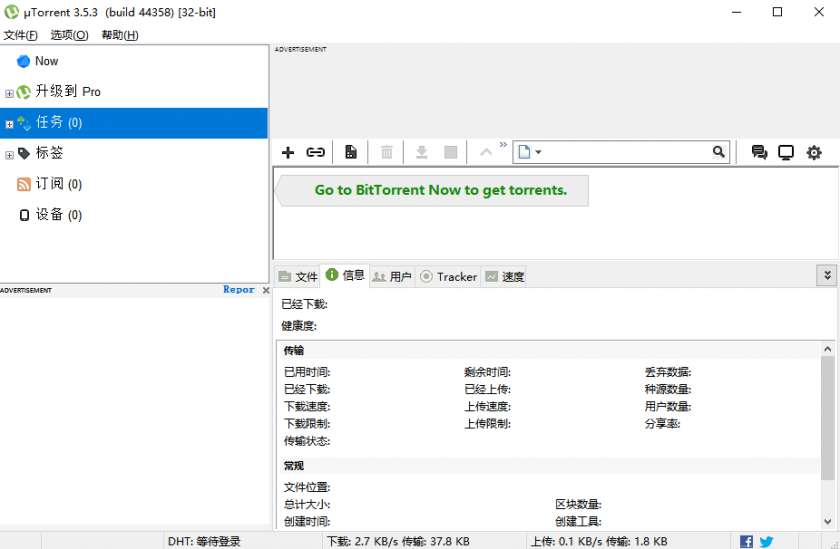Select 设备 (0) in the sidebar

point(134,215)
